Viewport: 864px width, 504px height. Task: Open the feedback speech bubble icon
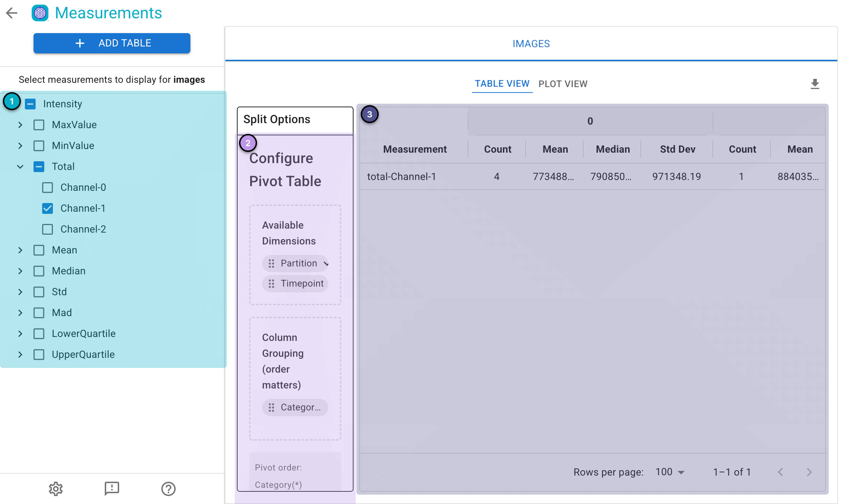(112, 489)
